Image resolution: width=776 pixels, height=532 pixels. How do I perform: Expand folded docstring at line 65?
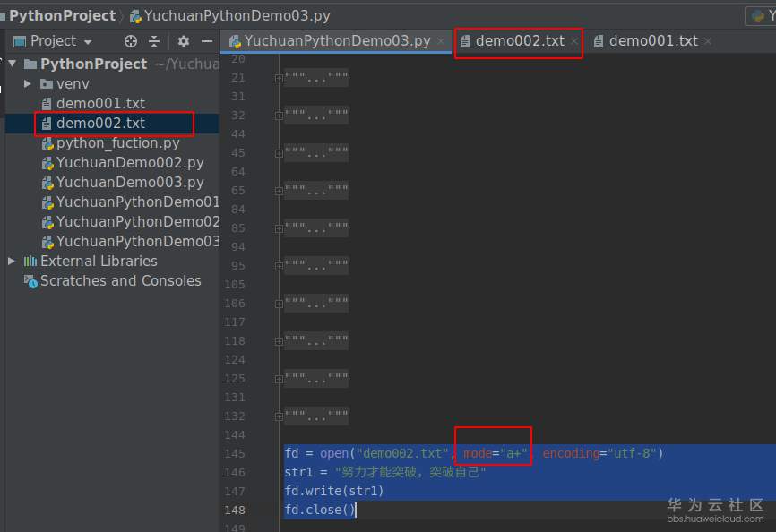(279, 191)
